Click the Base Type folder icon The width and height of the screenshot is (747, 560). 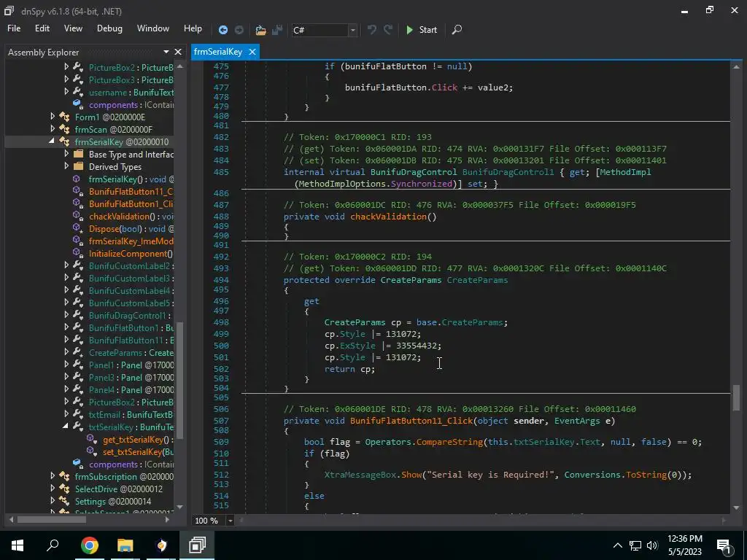[x=79, y=154]
